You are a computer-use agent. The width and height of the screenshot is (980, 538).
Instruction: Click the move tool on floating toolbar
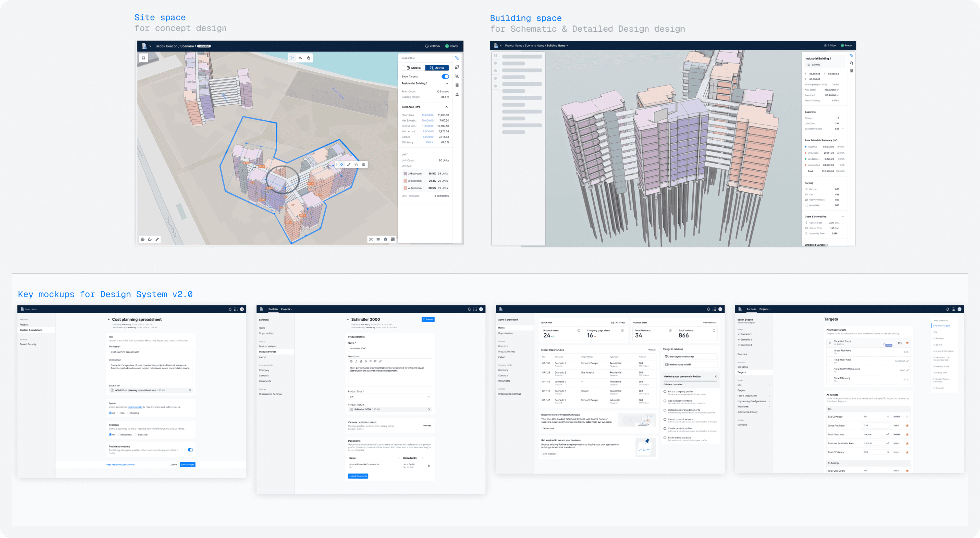341,165
